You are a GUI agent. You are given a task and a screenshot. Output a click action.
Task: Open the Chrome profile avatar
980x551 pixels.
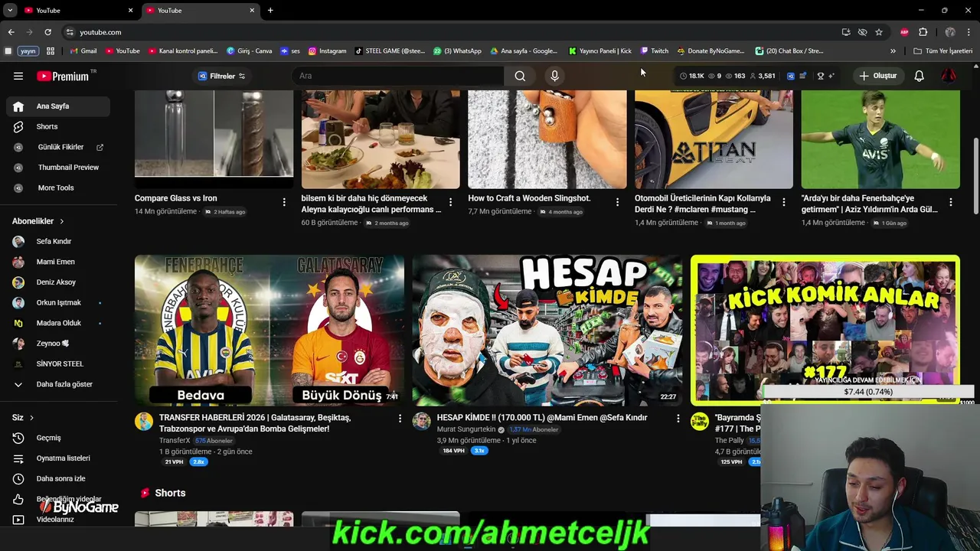(950, 32)
